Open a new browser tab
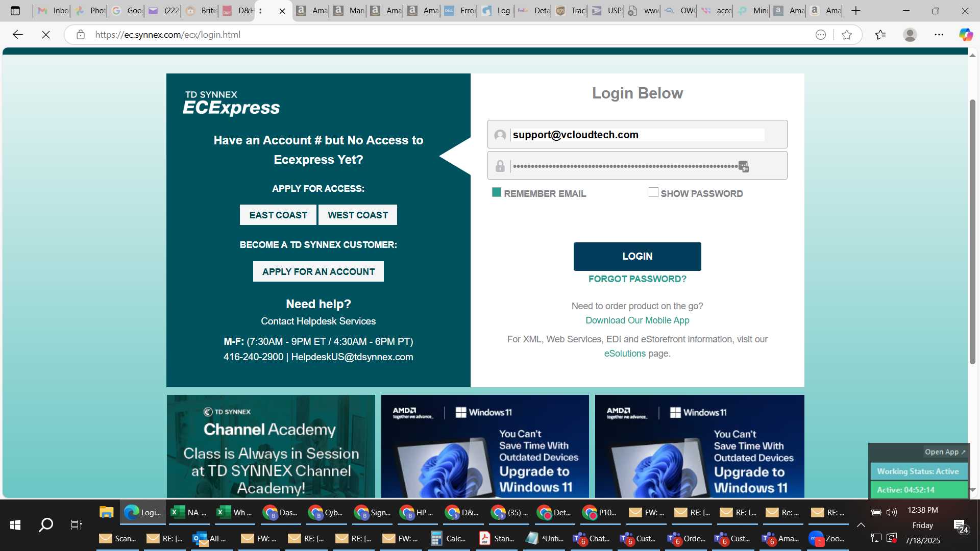This screenshot has height=551, width=980. click(856, 11)
